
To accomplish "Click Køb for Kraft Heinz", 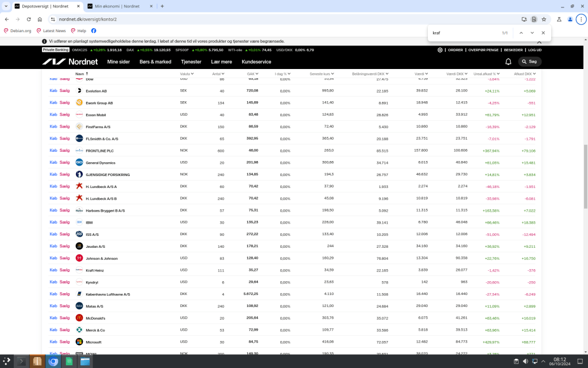I will pyautogui.click(x=53, y=270).
